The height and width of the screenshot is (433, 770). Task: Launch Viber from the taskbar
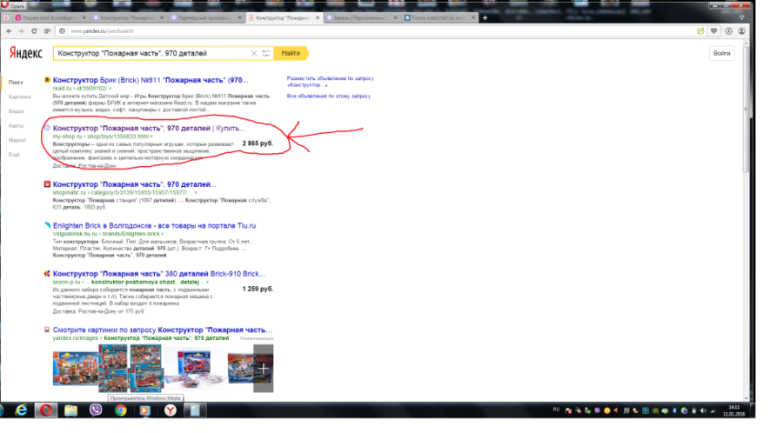point(98,411)
